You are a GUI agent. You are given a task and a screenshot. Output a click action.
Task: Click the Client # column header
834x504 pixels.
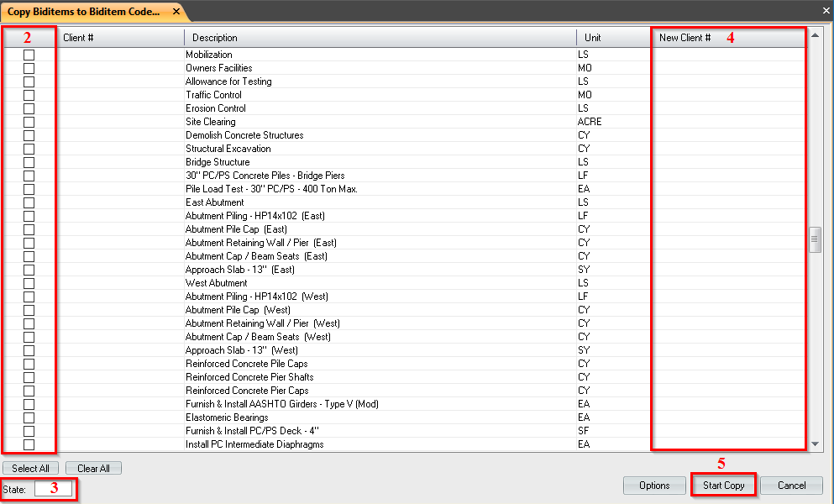tap(120, 37)
